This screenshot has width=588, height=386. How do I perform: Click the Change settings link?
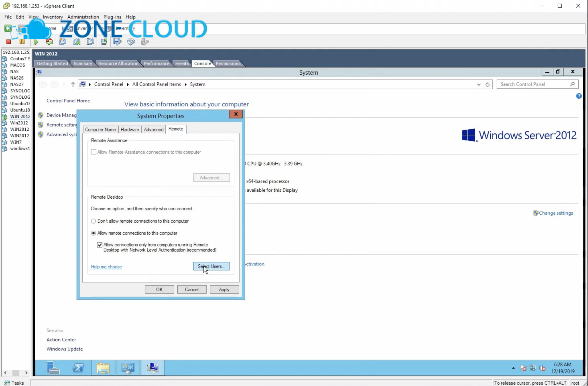[x=556, y=213]
